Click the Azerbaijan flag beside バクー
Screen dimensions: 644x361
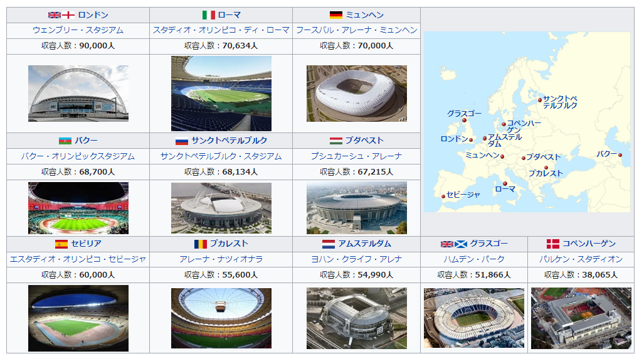pyautogui.click(x=65, y=141)
